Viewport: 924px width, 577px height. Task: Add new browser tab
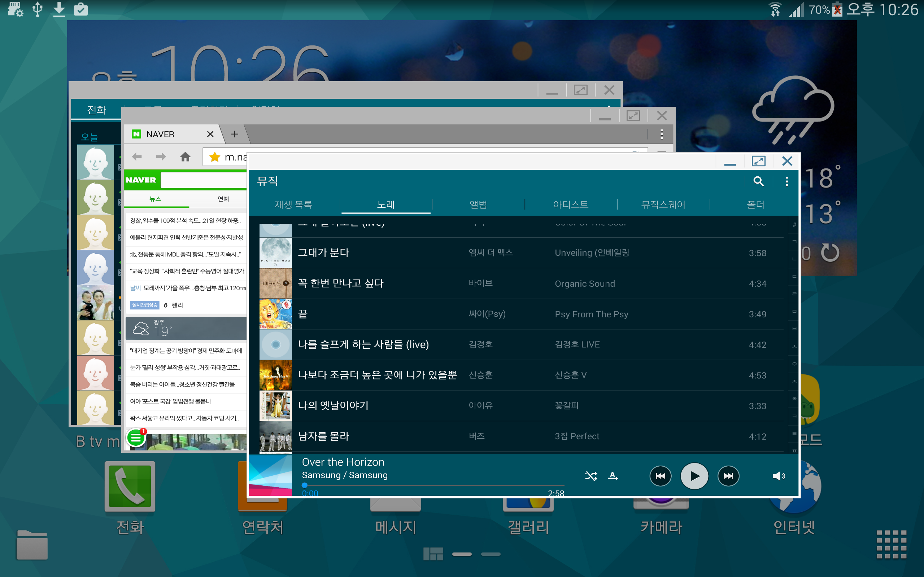(235, 134)
